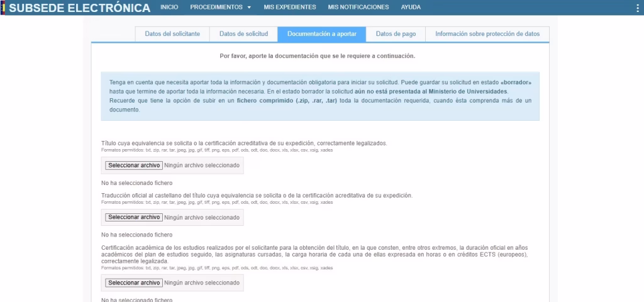Open Información sobre protección de datos tab
644x302 pixels.
[x=487, y=34]
